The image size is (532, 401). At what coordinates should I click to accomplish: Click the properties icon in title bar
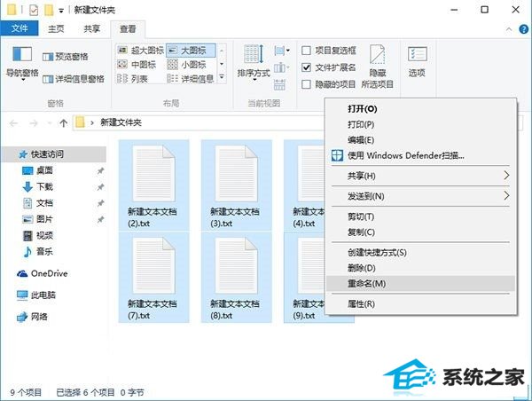(34, 10)
